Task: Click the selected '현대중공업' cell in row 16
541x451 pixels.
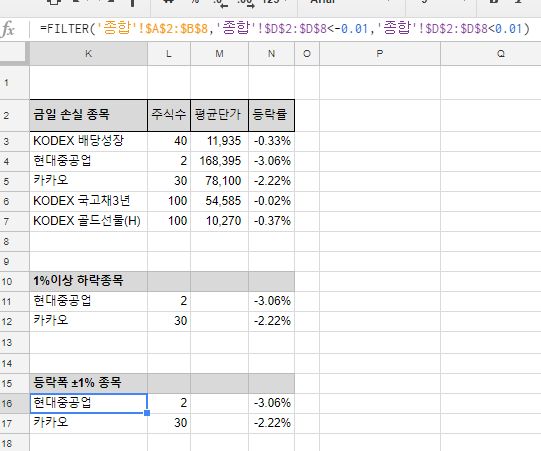Action: pos(88,403)
